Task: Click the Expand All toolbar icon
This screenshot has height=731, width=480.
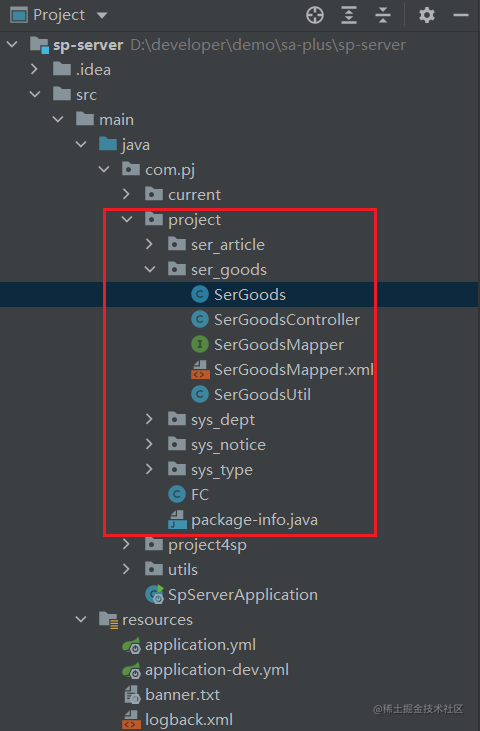Action: [349, 15]
